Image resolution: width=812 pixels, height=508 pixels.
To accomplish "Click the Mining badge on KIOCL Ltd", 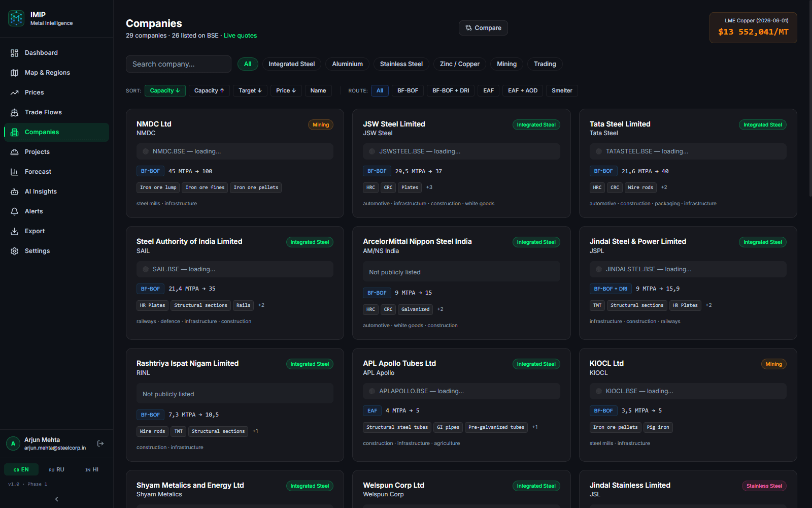I will (x=773, y=364).
